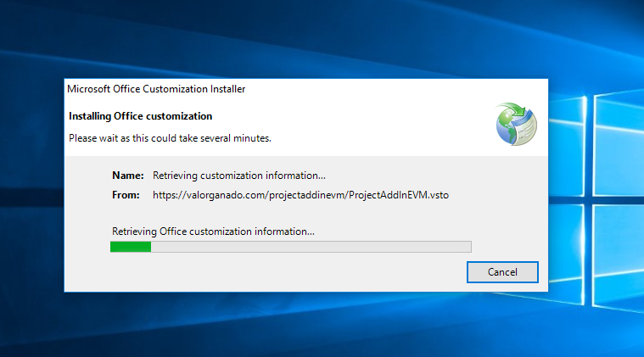Click the Microsoft Office Customization Installer title
This screenshot has height=357, width=644.
tap(156, 89)
